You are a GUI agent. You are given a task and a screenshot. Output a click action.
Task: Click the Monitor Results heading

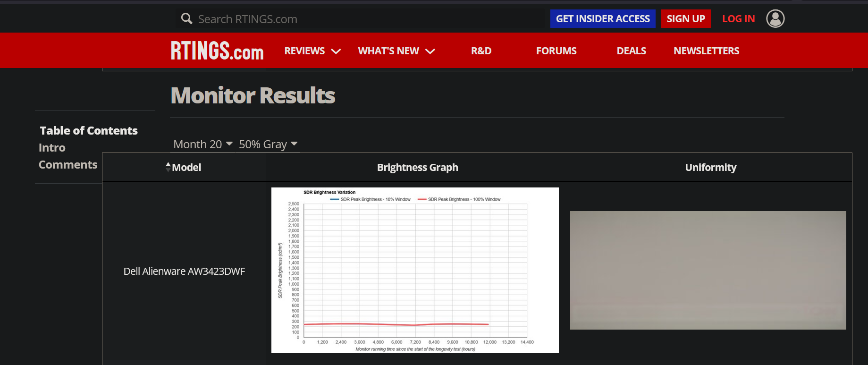(253, 95)
